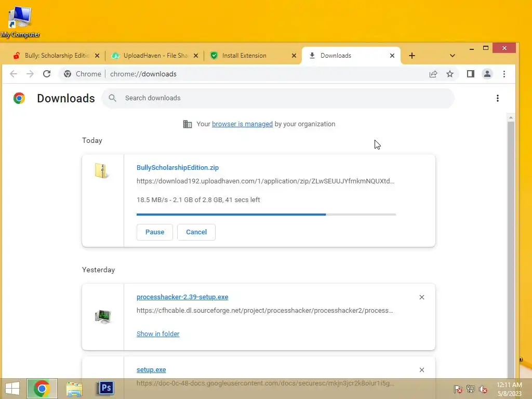532x399 pixels.
Task: Share this page icon
Action: (433, 74)
